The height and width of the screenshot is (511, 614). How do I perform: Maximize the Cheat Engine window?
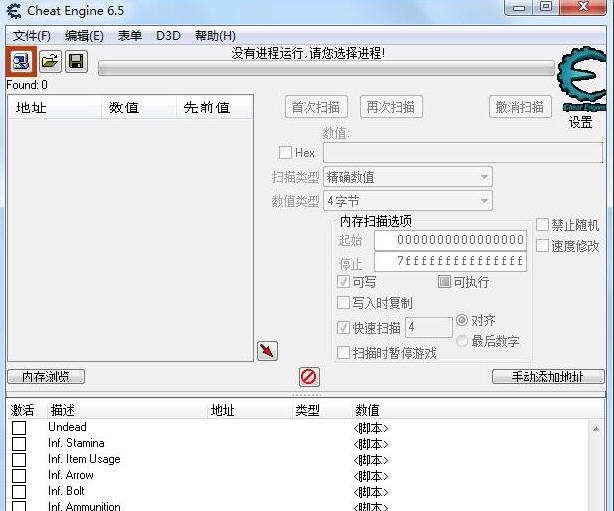pyautogui.click(x=546, y=7)
